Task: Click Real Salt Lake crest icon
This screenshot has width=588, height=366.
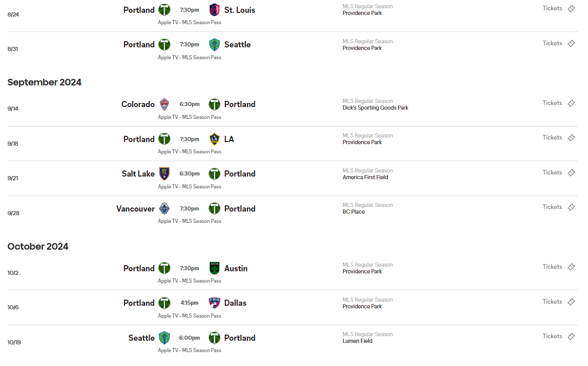Action: [164, 174]
